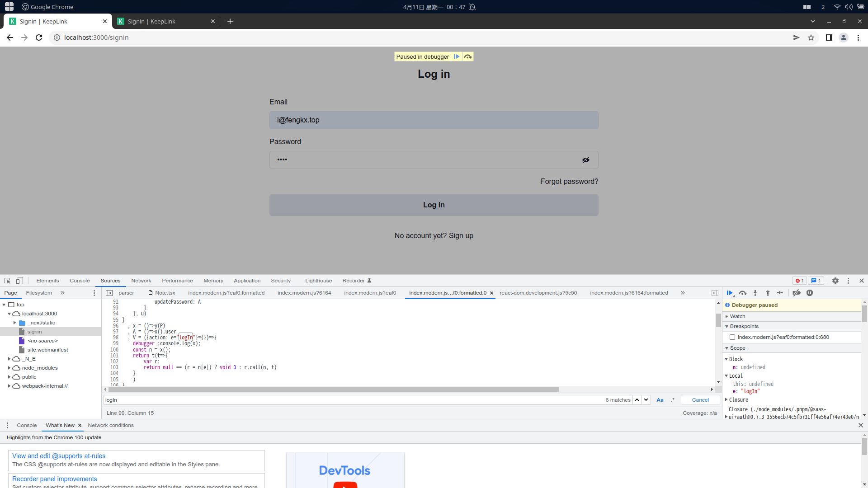Toggle password visibility eye icon
This screenshot has height=488, width=868.
pyautogui.click(x=586, y=160)
